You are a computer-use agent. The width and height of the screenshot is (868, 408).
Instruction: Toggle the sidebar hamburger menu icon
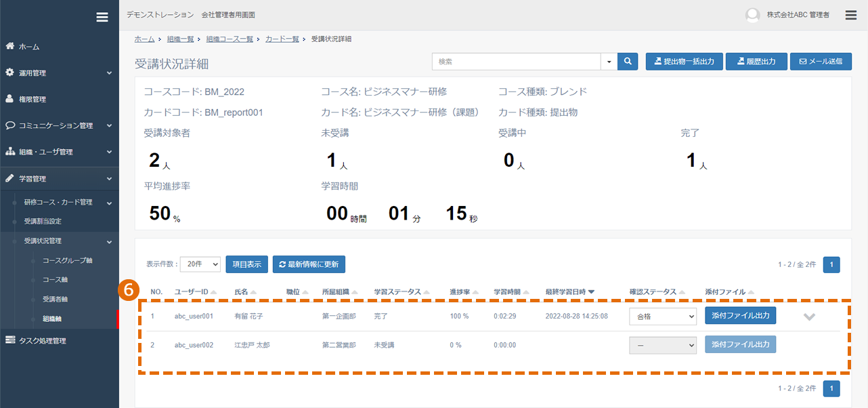coord(102,17)
